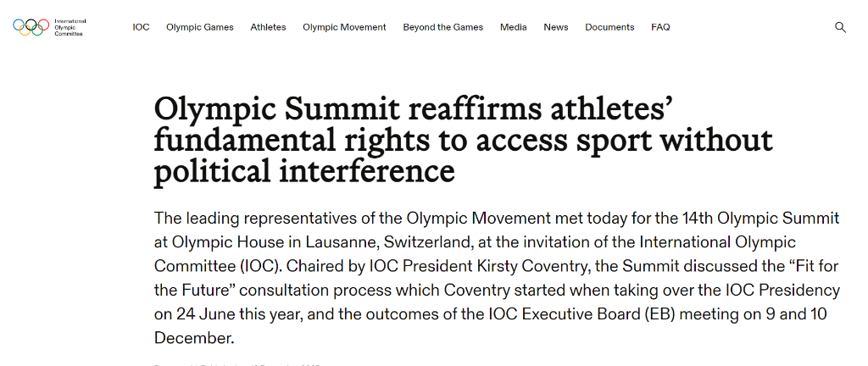Go to the Athletes section
868x366 pixels.
268,27
